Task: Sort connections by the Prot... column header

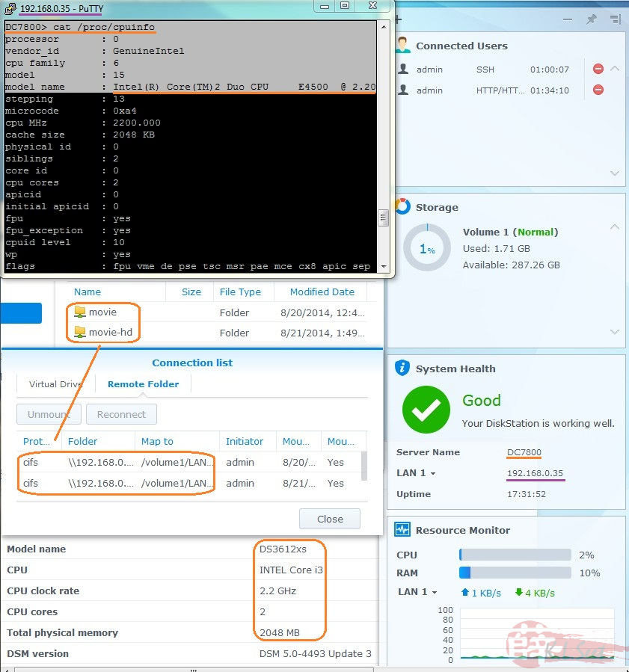Action: [x=39, y=442]
